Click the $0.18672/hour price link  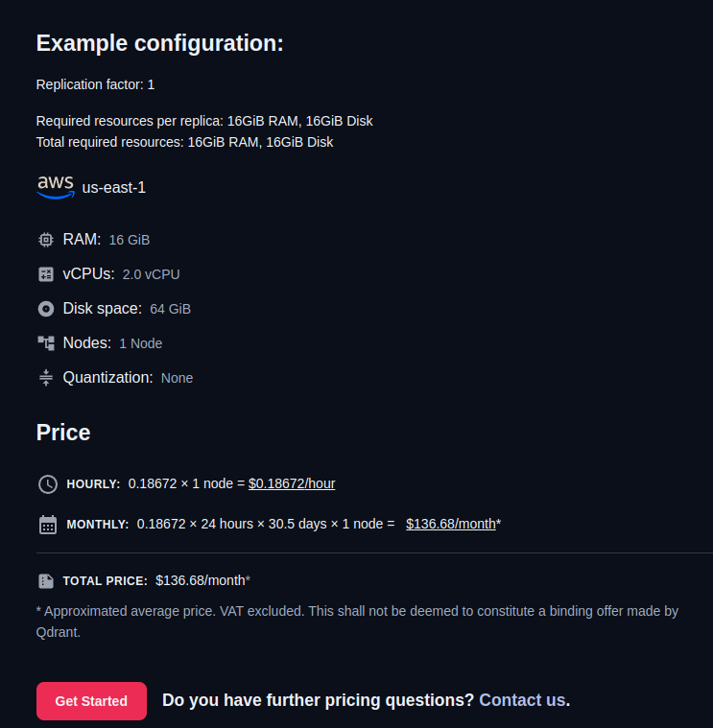[292, 483]
